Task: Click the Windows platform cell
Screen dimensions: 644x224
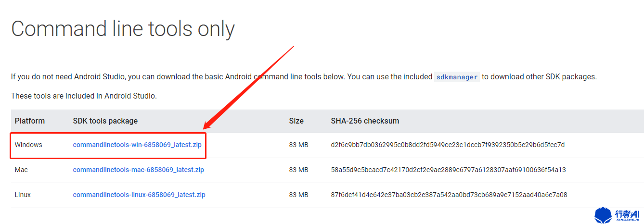Action: (x=28, y=145)
